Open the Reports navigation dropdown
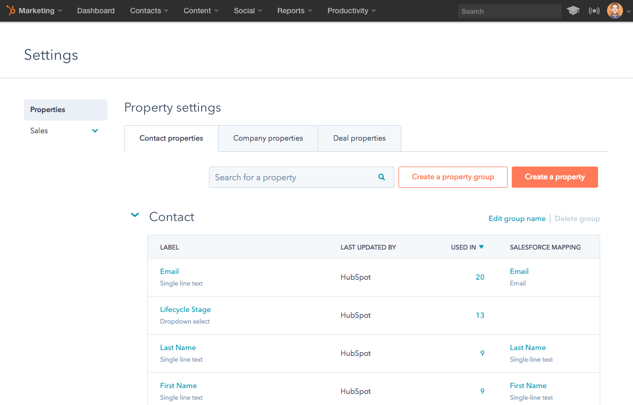633x405 pixels. point(294,11)
